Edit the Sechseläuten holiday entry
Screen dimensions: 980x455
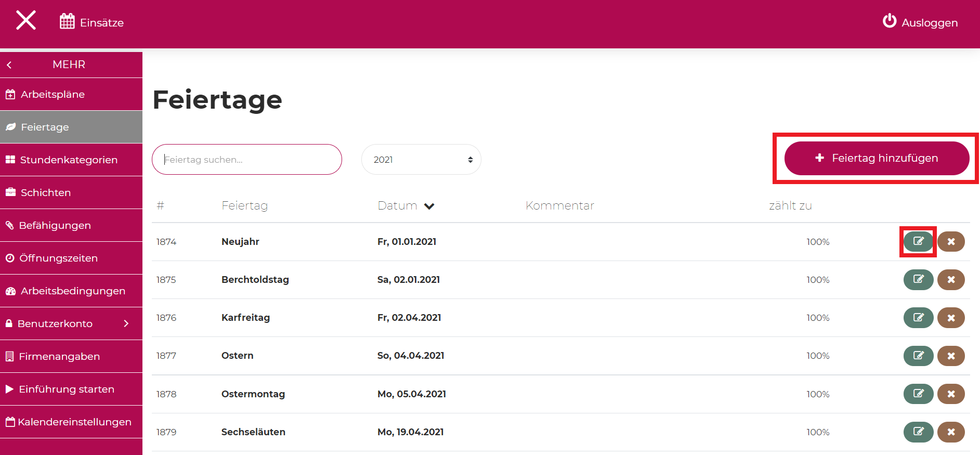918,432
